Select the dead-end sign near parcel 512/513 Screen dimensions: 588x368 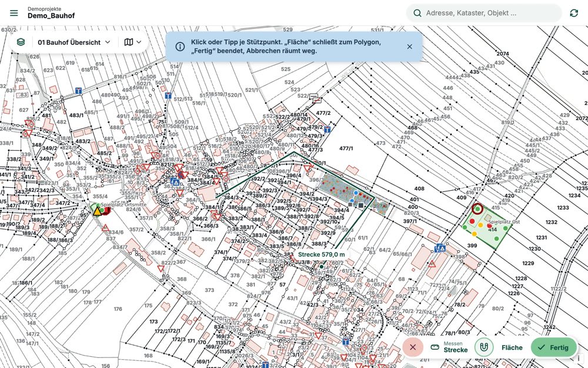pos(168,95)
